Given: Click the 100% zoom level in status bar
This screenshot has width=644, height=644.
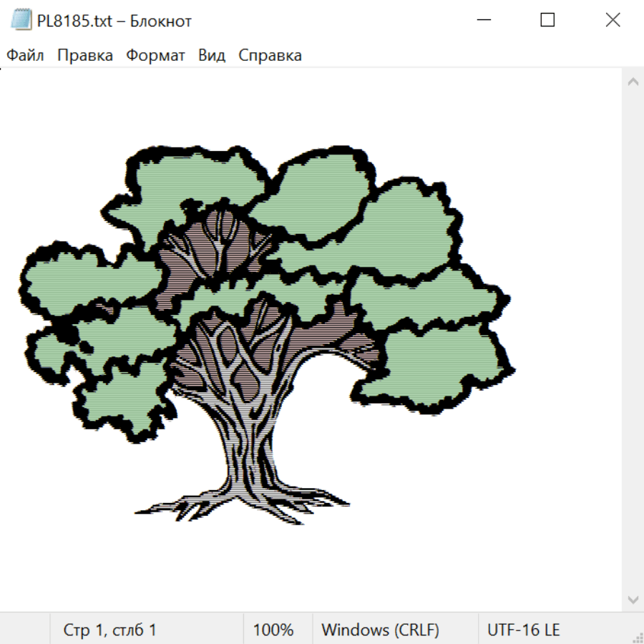Looking at the screenshot, I should tap(273, 630).
